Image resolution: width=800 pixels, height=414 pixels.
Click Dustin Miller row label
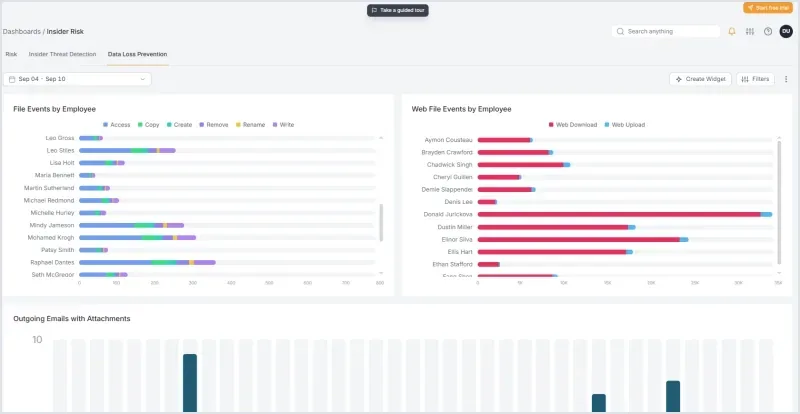[x=455, y=227]
